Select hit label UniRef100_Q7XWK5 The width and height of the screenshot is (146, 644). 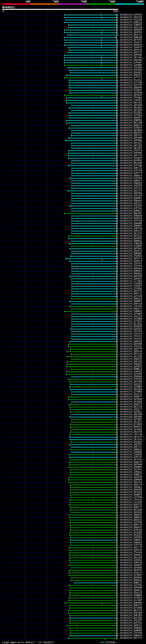click(131, 314)
